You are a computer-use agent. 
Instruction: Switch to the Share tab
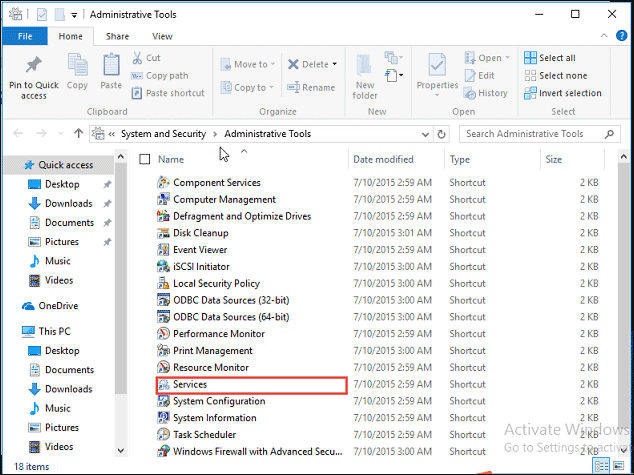[x=117, y=36]
